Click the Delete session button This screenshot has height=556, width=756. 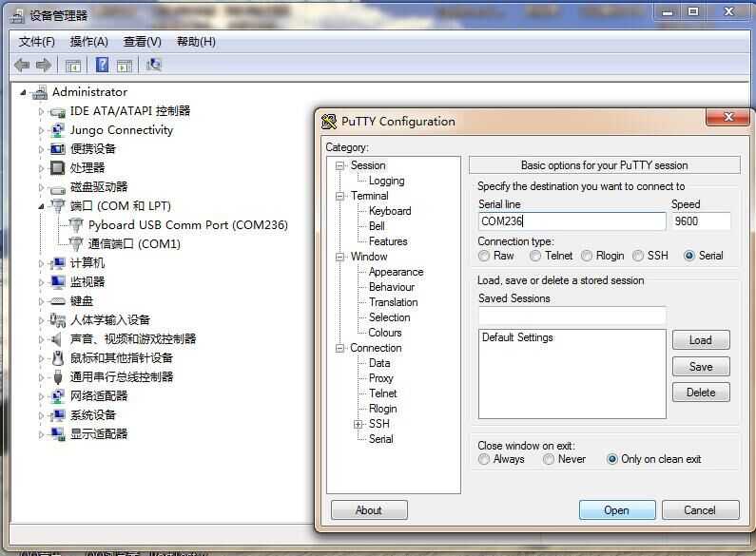(x=701, y=393)
